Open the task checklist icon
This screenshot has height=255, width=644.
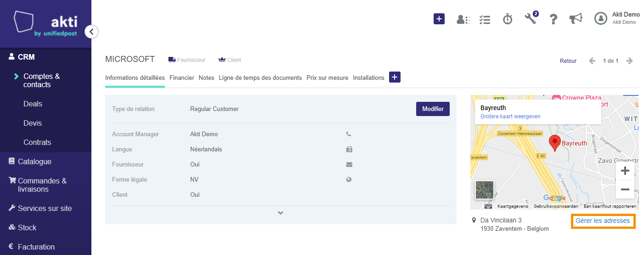click(485, 19)
